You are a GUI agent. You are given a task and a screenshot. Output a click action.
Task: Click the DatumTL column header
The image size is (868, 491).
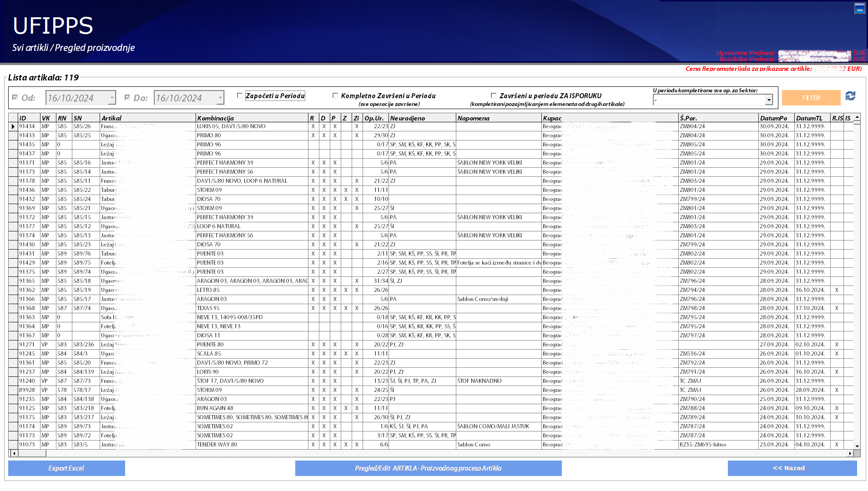click(x=812, y=118)
